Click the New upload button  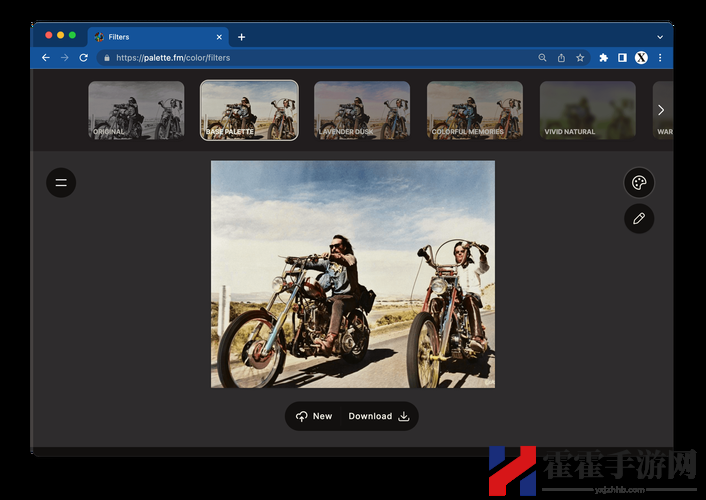314,416
